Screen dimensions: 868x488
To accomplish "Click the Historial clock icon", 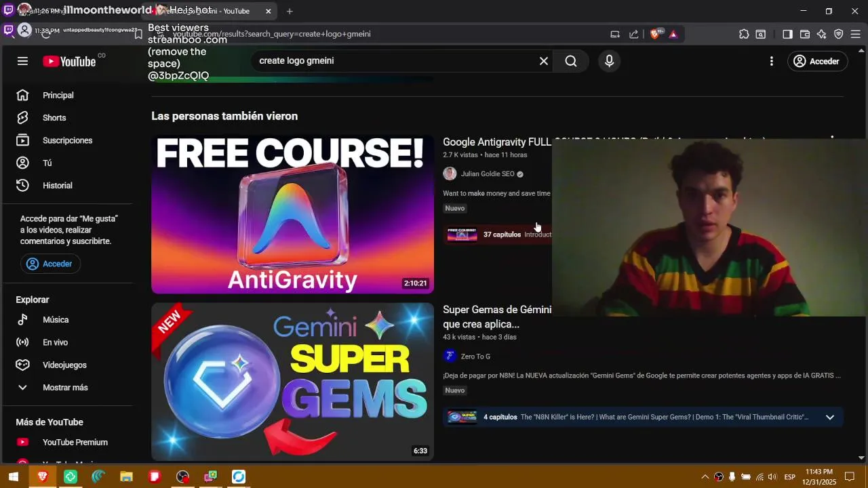I will pos(22,186).
